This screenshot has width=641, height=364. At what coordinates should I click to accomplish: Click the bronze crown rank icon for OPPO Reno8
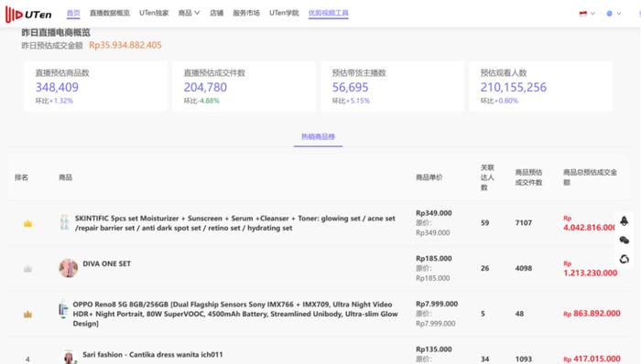coord(27,314)
